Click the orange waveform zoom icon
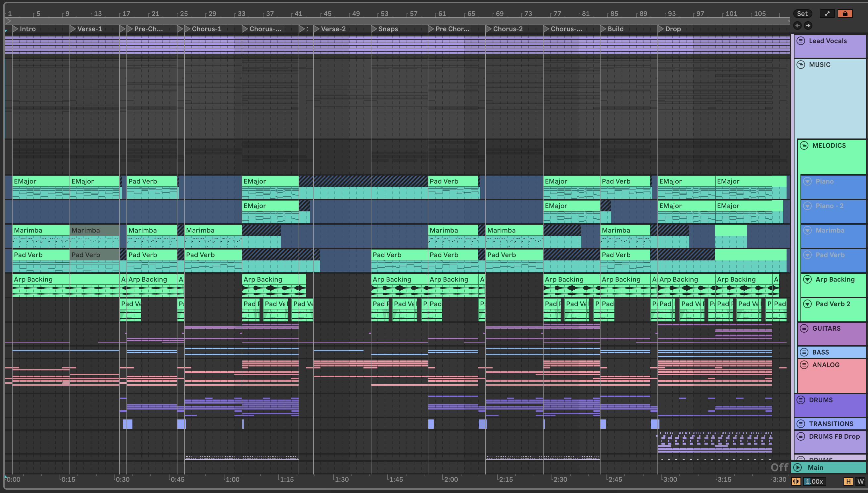The width and height of the screenshot is (868, 493). tap(796, 481)
